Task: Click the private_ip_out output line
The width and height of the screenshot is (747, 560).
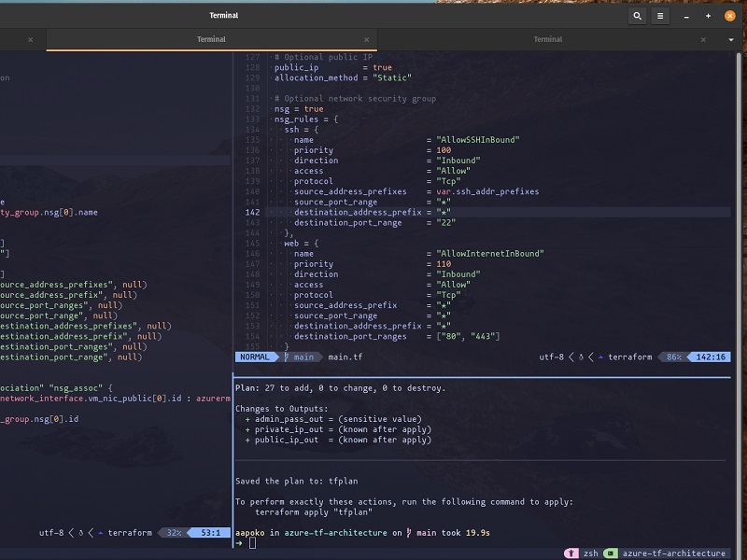Action: pos(338,429)
